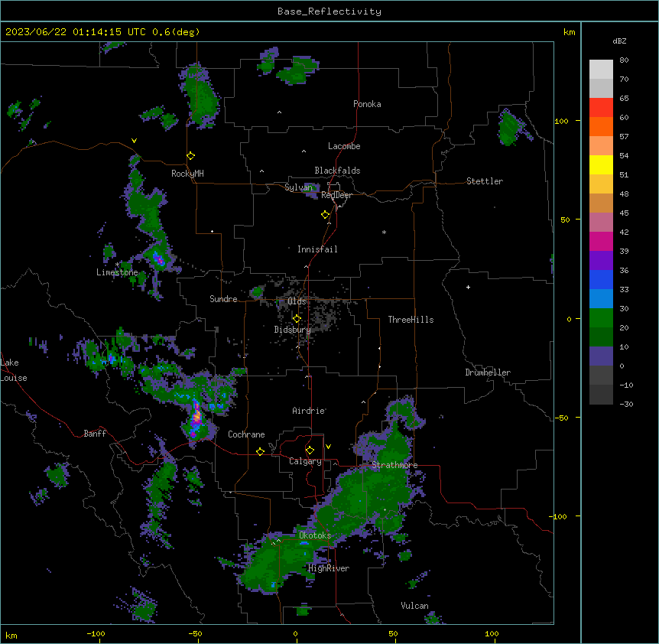
Task: Click the Stettler label
Action: click(x=485, y=181)
